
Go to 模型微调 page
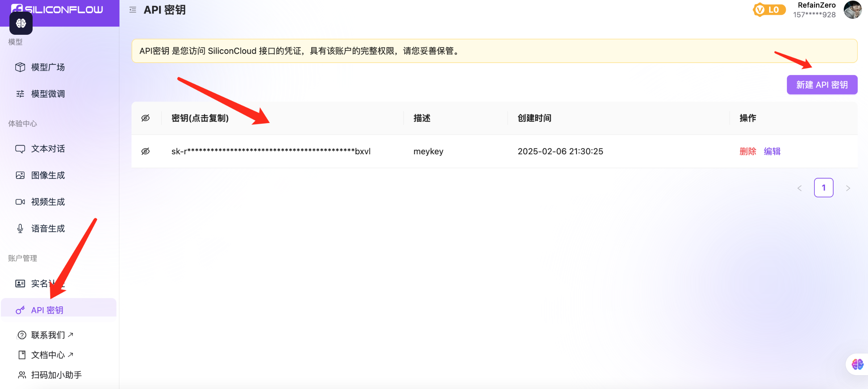click(48, 94)
